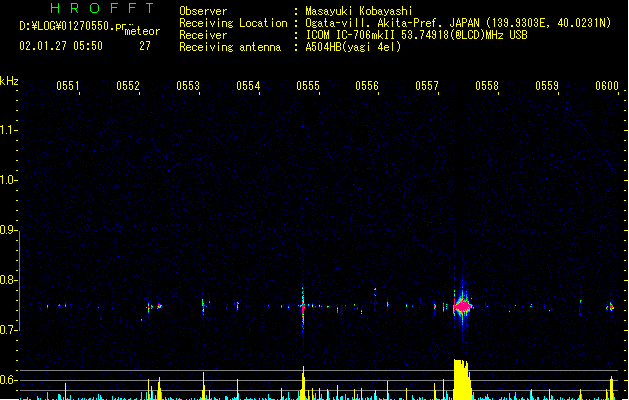Click the 0.8 kHz axis label
The image size is (629, 400).
(x=8, y=280)
